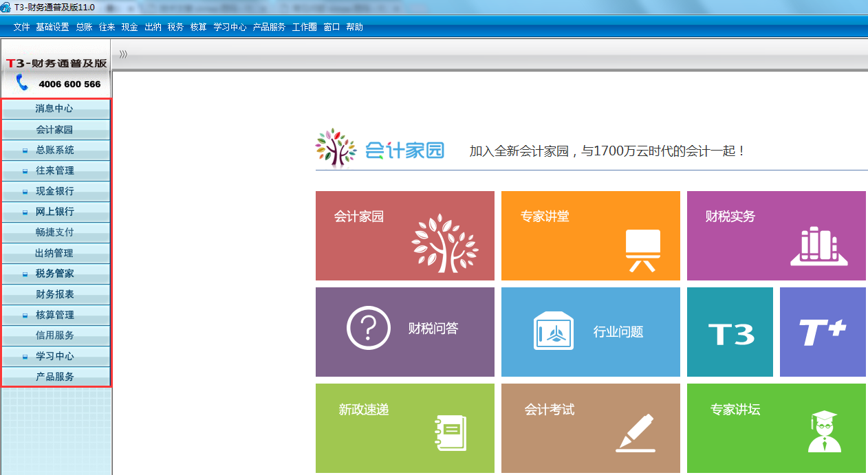Open 专家讲坛 with the graduate cap icon

pyautogui.click(x=776, y=428)
